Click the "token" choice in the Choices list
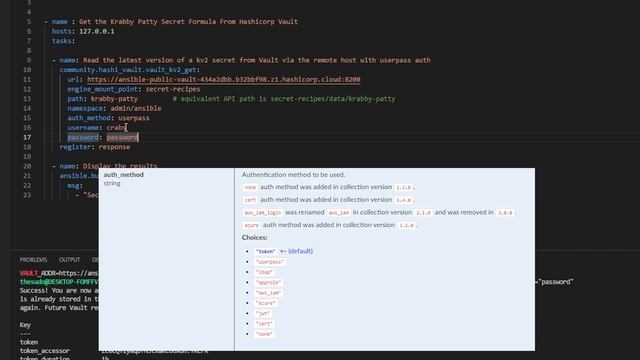Screen dimensions: 640x360 coord(265,251)
